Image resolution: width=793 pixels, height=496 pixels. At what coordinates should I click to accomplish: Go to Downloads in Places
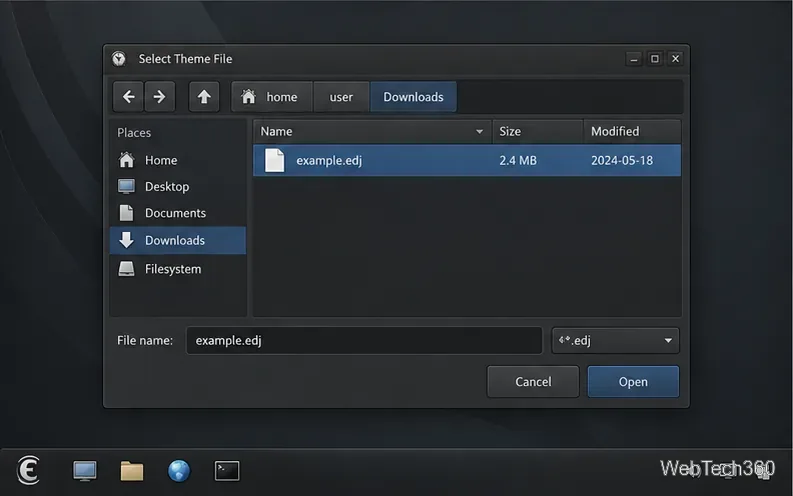(178, 240)
